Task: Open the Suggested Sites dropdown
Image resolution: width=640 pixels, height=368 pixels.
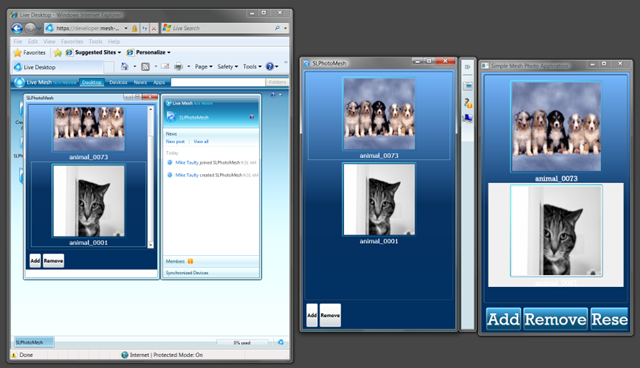Action: pyautogui.click(x=93, y=53)
